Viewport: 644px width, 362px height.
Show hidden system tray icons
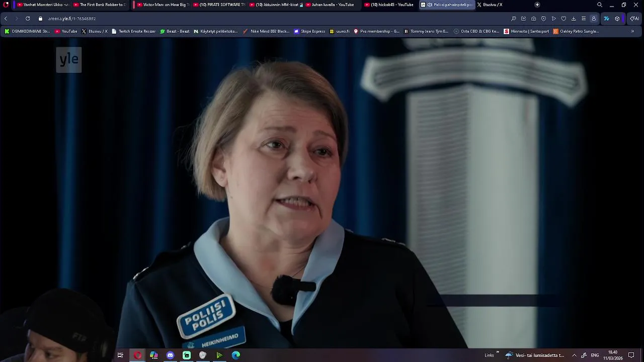pyautogui.click(x=574, y=355)
